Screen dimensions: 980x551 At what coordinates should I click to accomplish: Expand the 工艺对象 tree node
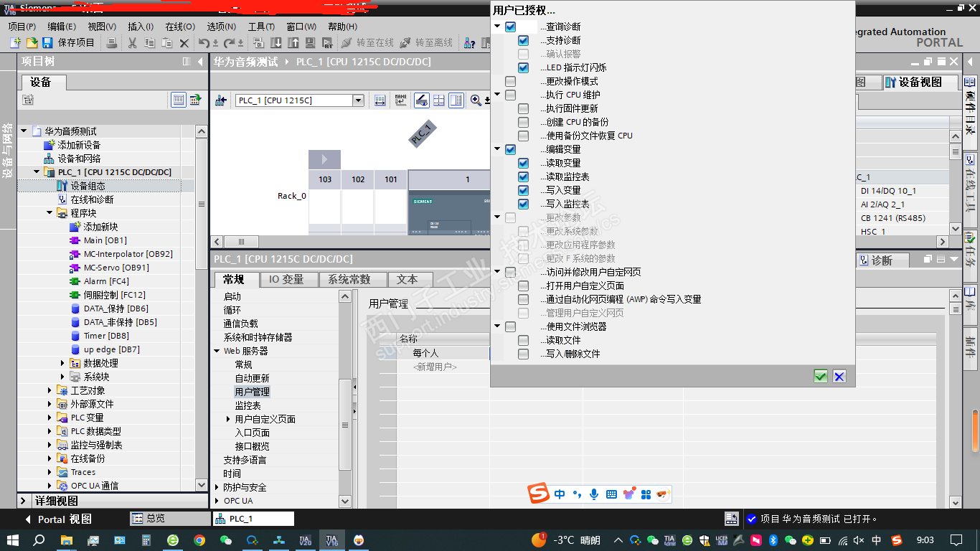(50, 390)
